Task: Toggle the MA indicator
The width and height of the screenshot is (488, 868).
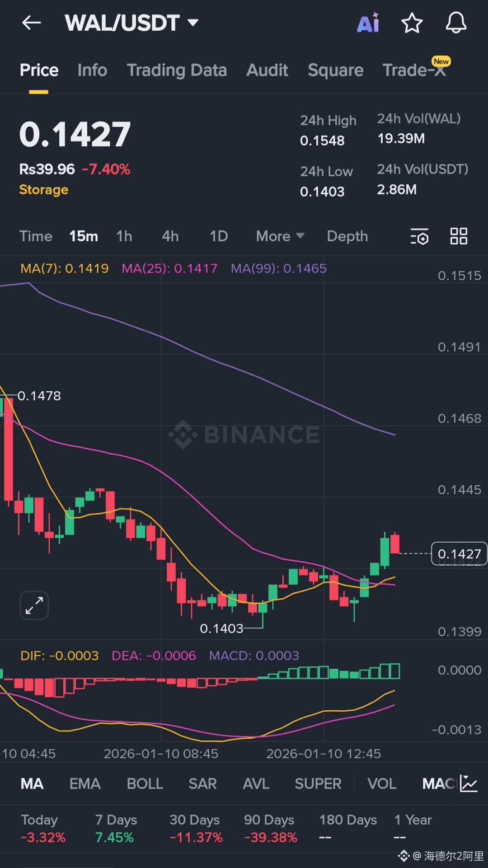Action: tap(32, 784)
